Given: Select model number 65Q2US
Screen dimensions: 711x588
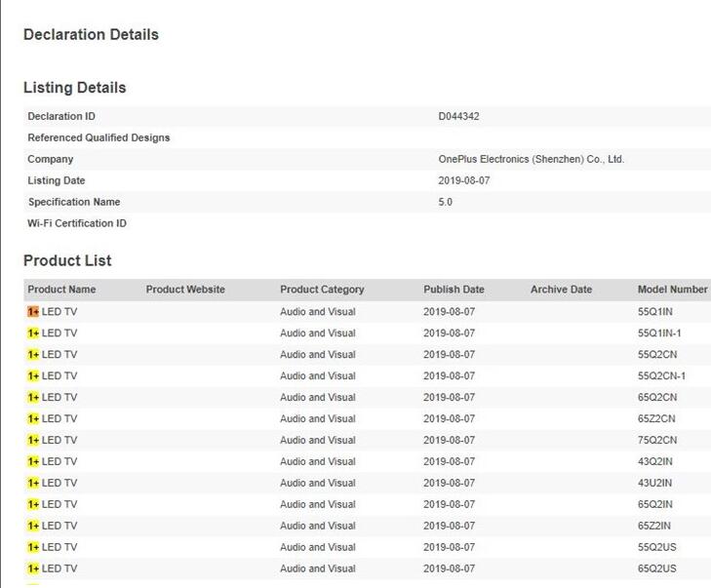Looking at the screenshot, I should coord(656,569).
